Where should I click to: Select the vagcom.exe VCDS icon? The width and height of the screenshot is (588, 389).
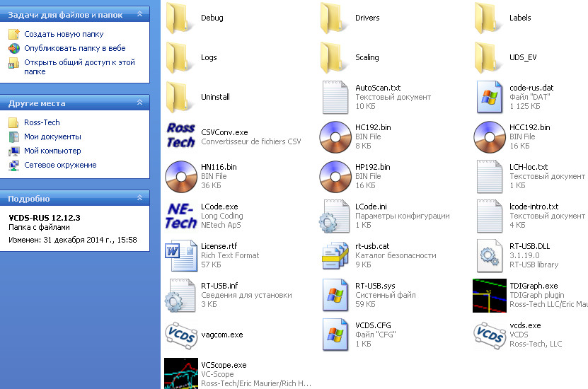pyautogui.click(x=181, y=335)
